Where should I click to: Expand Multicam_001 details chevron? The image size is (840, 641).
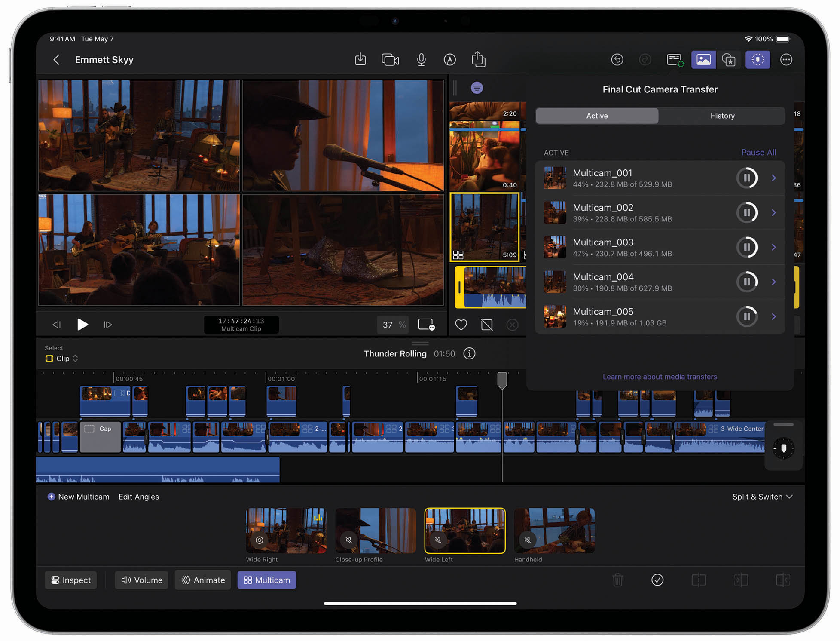773,178
